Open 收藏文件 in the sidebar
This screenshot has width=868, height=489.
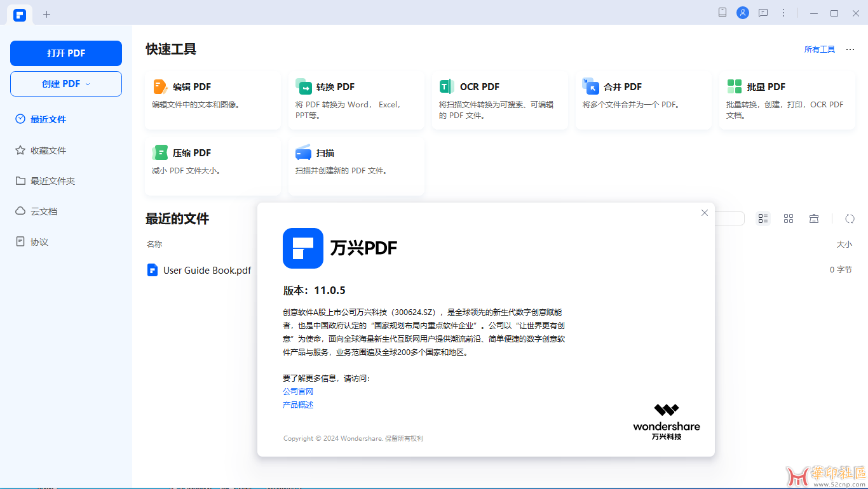48,151
